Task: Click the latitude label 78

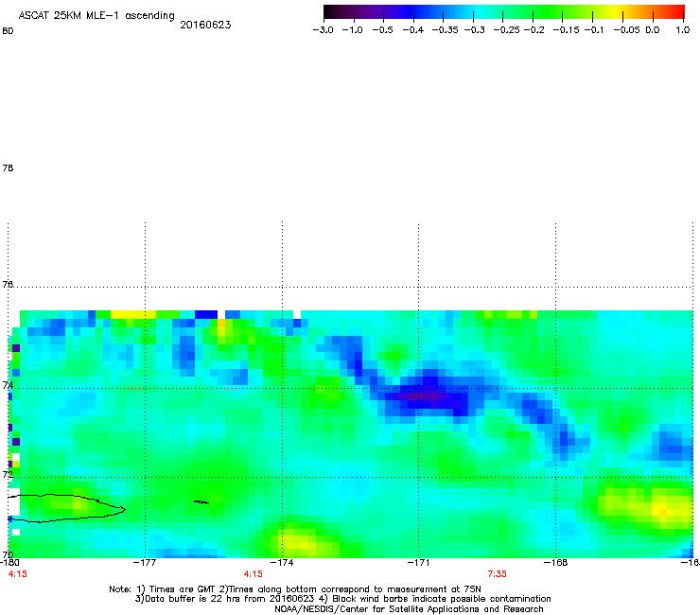Action: tap(8, 167)
